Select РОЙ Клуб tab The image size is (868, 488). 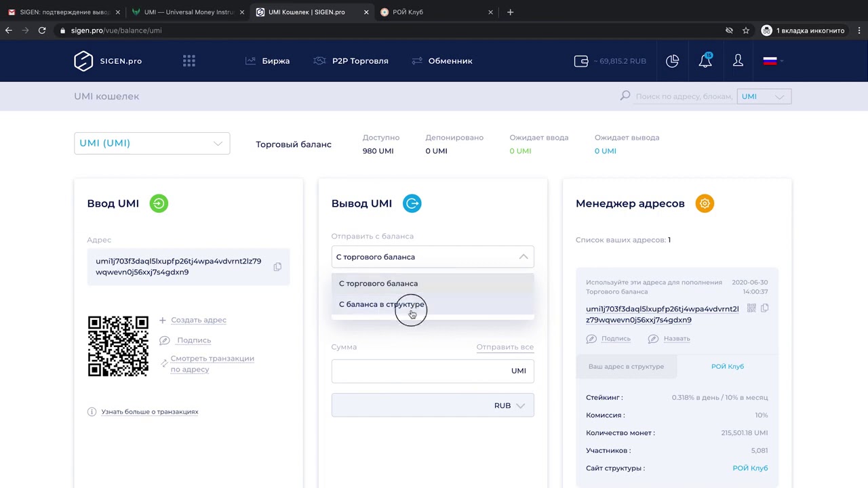(728, 367)
